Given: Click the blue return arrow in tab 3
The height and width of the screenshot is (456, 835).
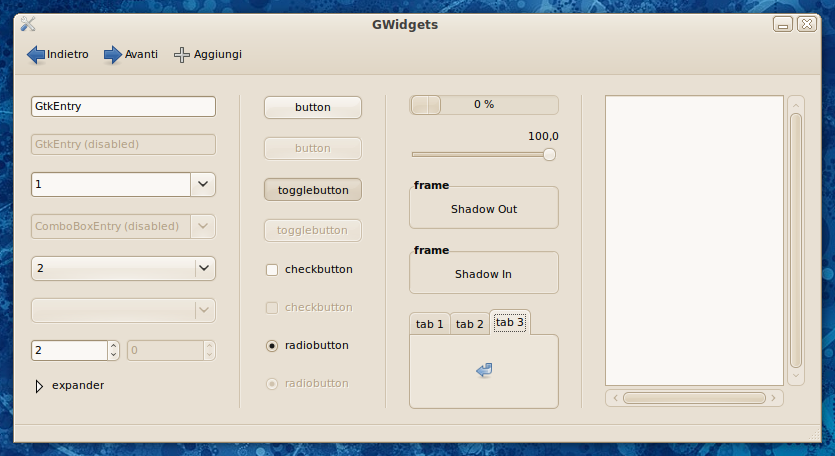Looking at the screenshot, I should pos(484,370).
